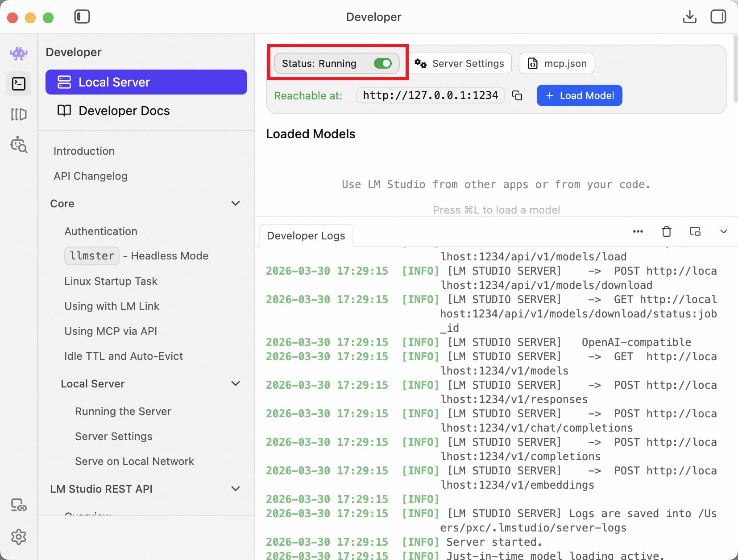Open Server Settings
The width and height of the screenshot is (738, 560).
coord(460,63)
